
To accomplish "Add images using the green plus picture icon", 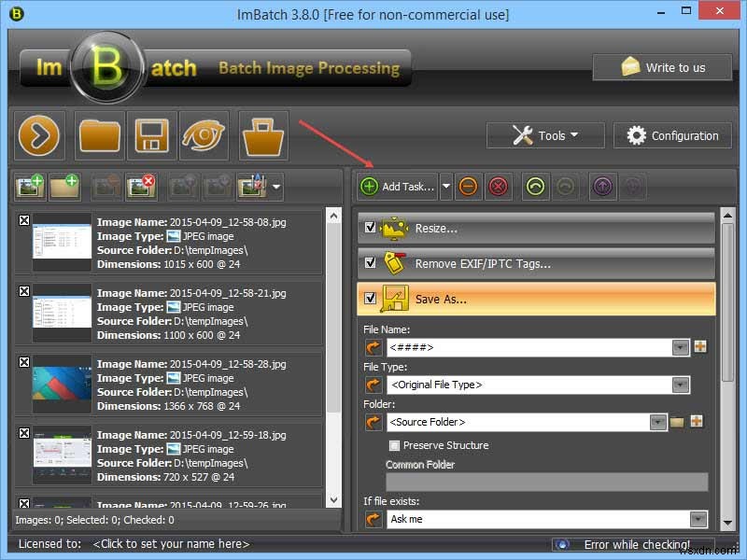I will [29, 186].
